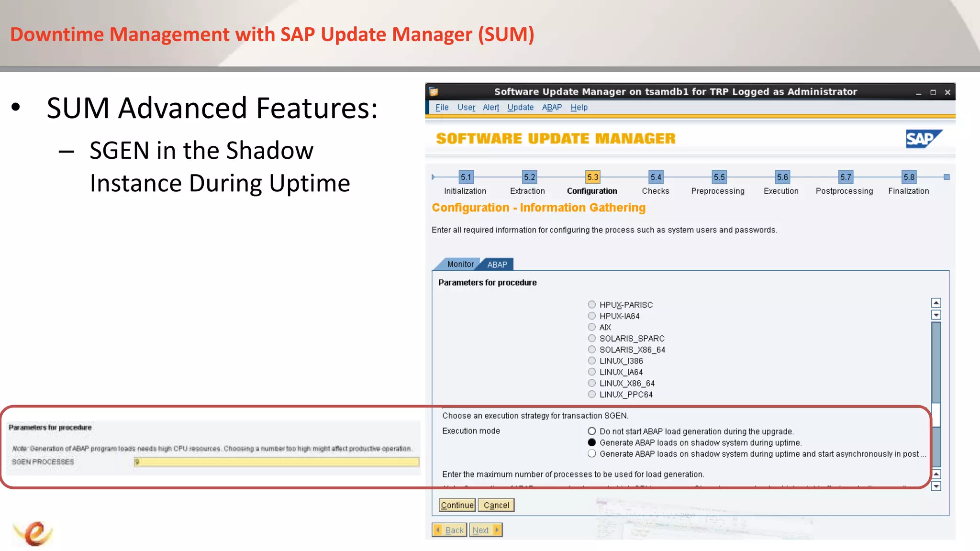980x551 pixels.
Task: Click the SAP logo
Action: pyautogui.click(x=924, y=139)
